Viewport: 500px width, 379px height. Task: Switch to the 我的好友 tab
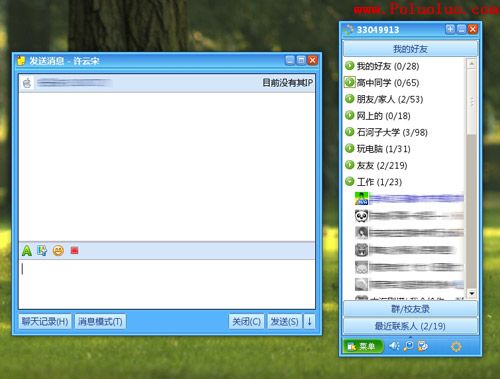coord(410,49)
